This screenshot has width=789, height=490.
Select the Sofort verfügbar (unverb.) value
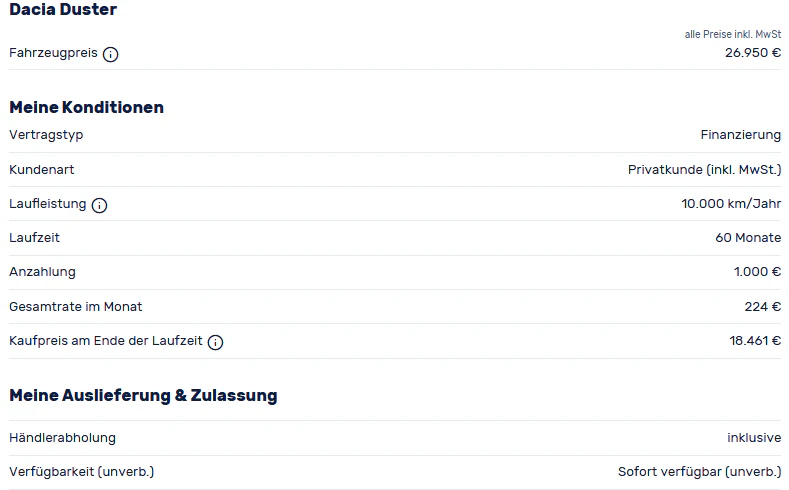click(699, 472)
